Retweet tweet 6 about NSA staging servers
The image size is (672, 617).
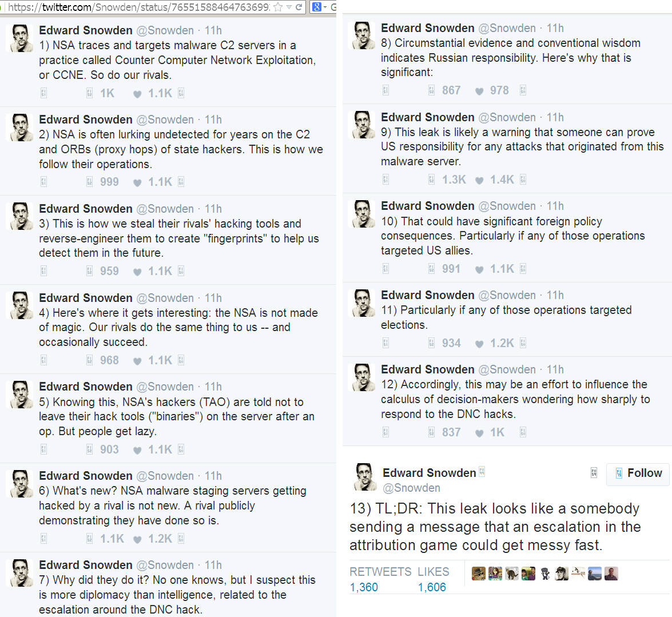pos(89,539)
